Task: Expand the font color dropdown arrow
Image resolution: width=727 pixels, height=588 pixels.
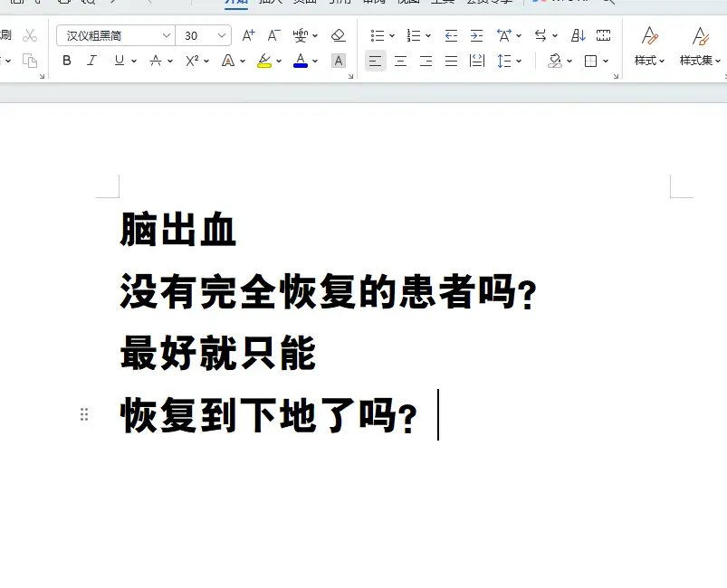Action: coord(315,62)
